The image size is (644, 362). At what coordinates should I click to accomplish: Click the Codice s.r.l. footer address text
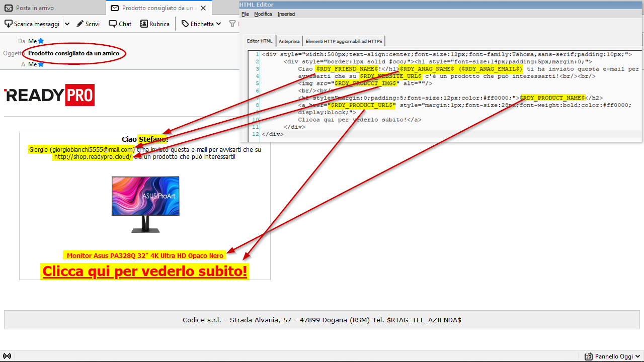[322, 320]
